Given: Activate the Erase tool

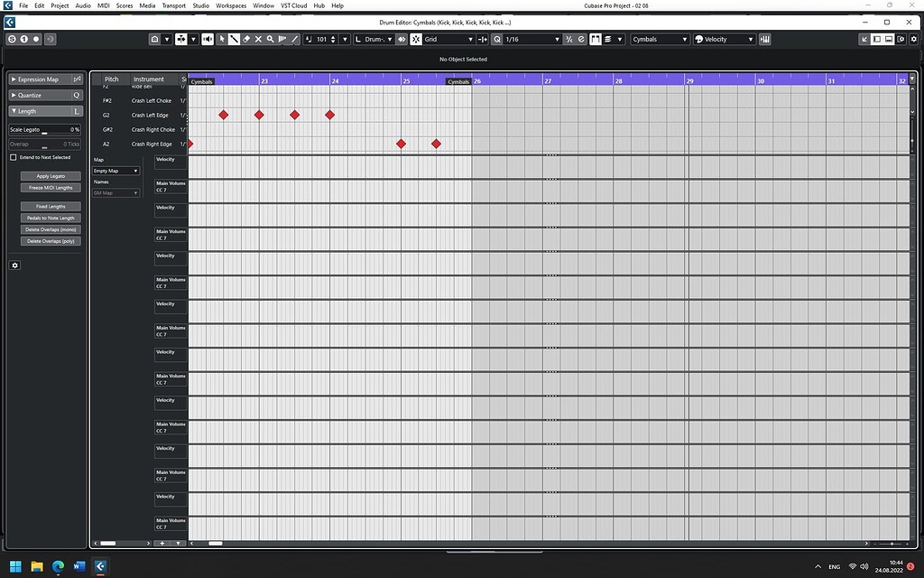Looking at the screenshot, I should pos(245,39).
